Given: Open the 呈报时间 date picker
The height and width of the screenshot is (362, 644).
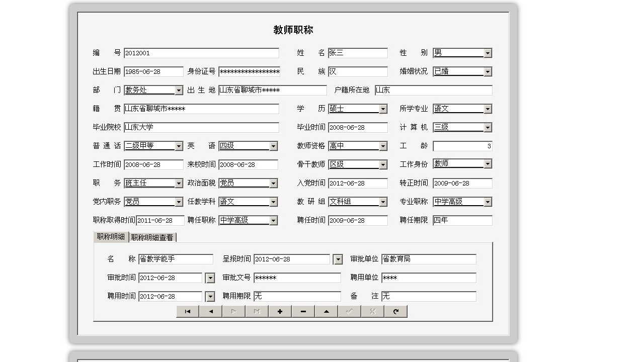Looking at the screenshot, I should point(338,259).
